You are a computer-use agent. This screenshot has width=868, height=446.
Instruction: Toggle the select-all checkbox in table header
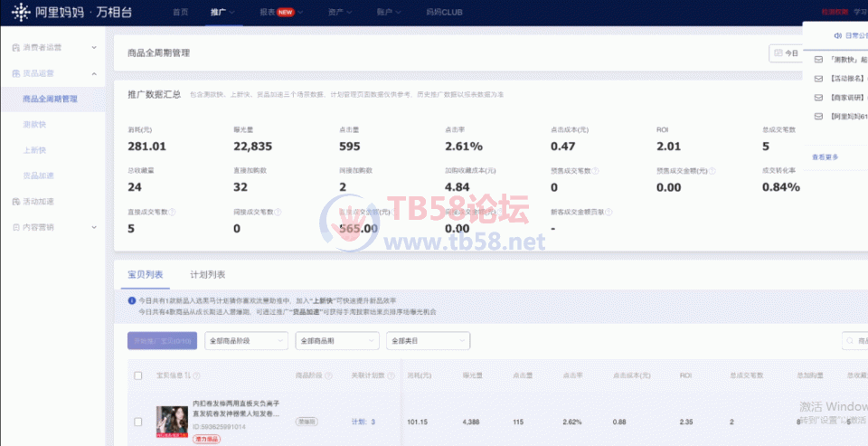coord(137,375)
